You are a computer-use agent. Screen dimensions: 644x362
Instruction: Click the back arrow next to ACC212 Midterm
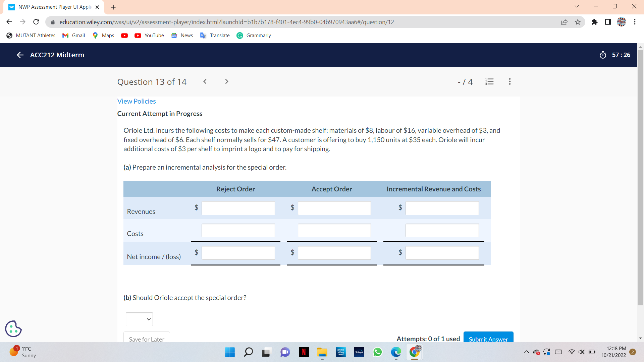20,55
